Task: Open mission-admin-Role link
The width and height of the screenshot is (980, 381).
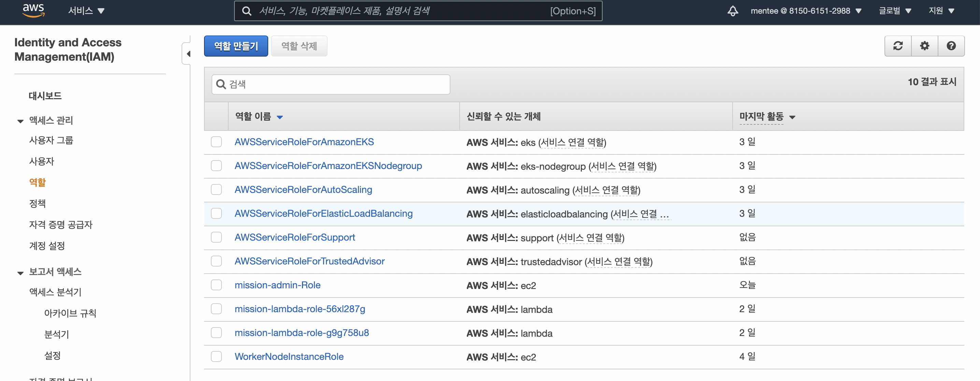Action: pyautogui.click(x=277, y=285)
